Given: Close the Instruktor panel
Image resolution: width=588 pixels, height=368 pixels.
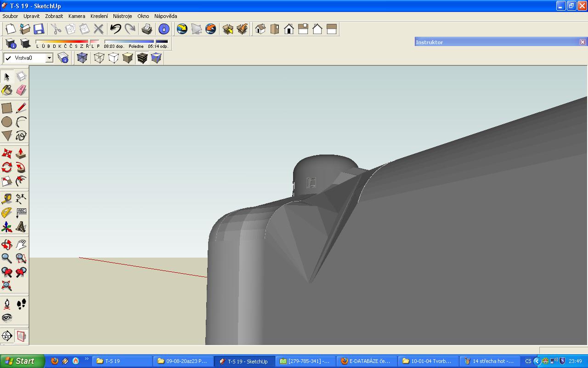Looking at the screenshot, I should click(x=582, y=42).
